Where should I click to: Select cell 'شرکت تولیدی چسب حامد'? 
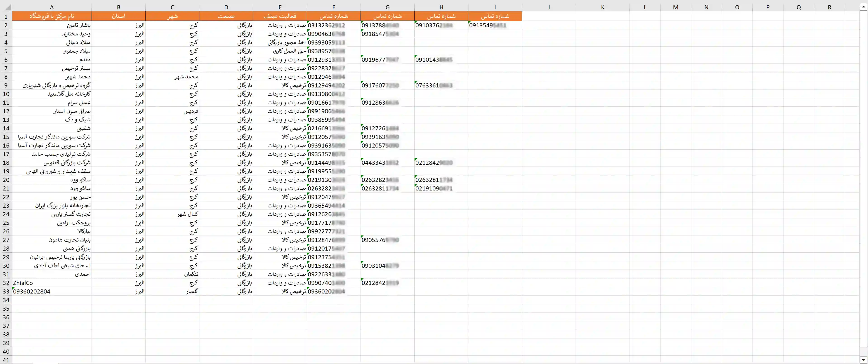pyautogui.click(x=52, y=154)
